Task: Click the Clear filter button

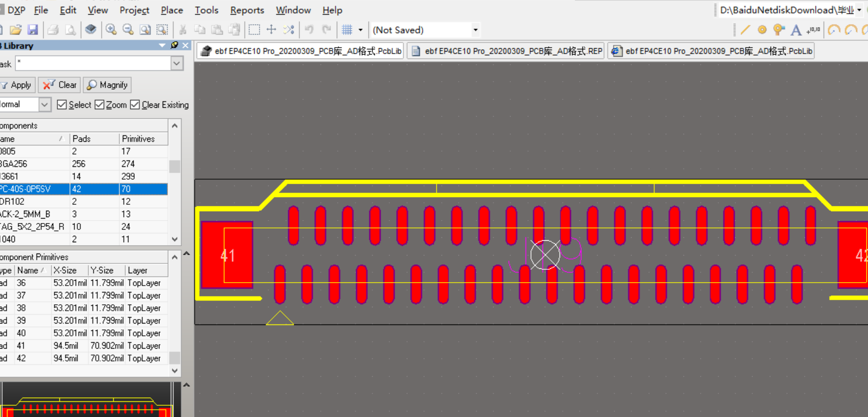Action: tap(60, 85)
